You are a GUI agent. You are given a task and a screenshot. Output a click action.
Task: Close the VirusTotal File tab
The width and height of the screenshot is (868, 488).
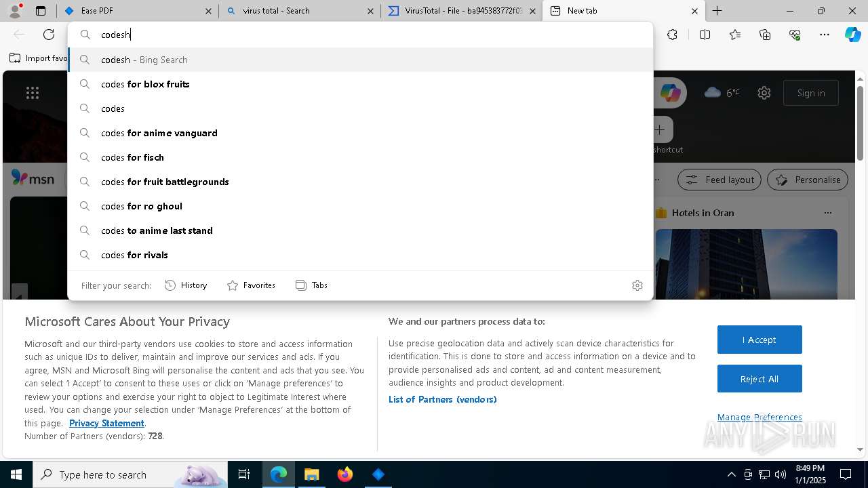[x=532, y=11]
